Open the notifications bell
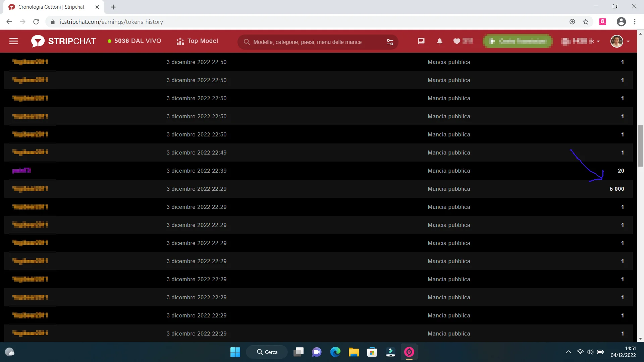 pos(439,41)
